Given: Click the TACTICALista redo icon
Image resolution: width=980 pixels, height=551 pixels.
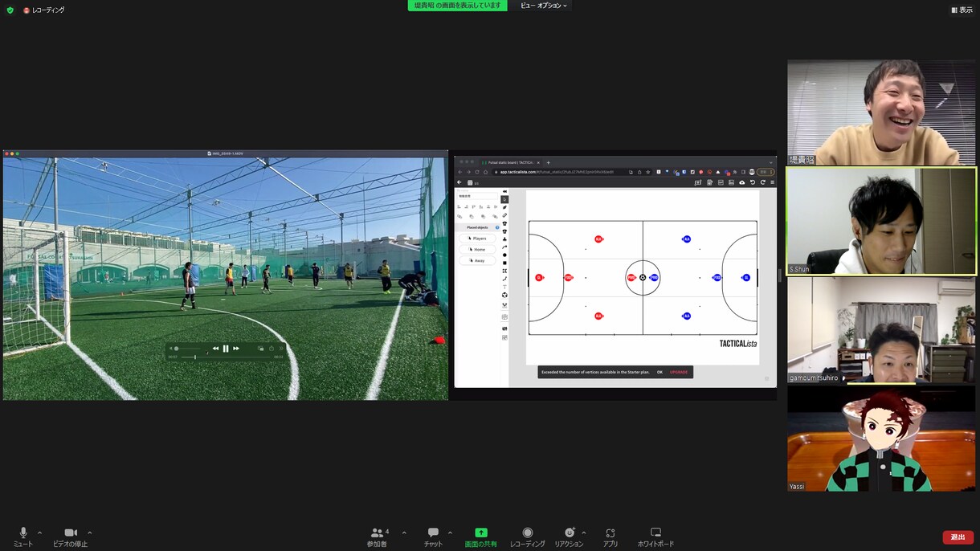Looking at the screenshot, I should coord(762,182).
